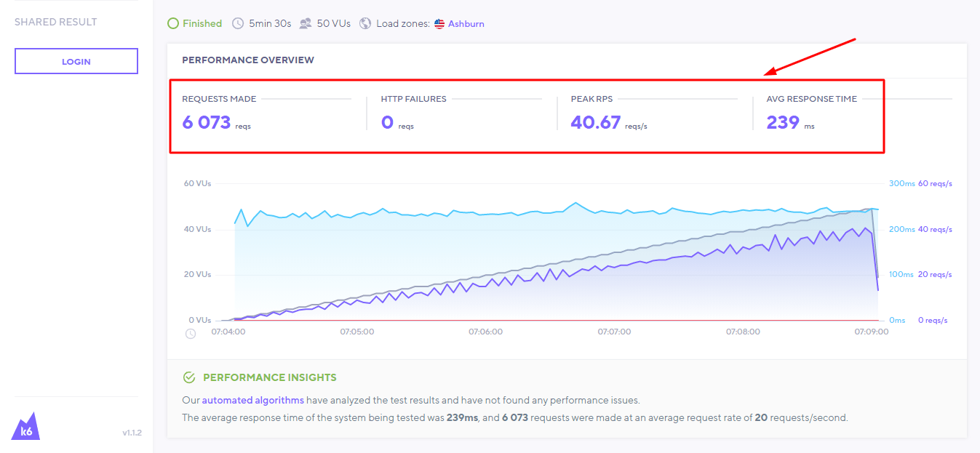Click the clock icon under the chart axis
The width and height of the screenshot is (980, 453).
click(191, 334)
